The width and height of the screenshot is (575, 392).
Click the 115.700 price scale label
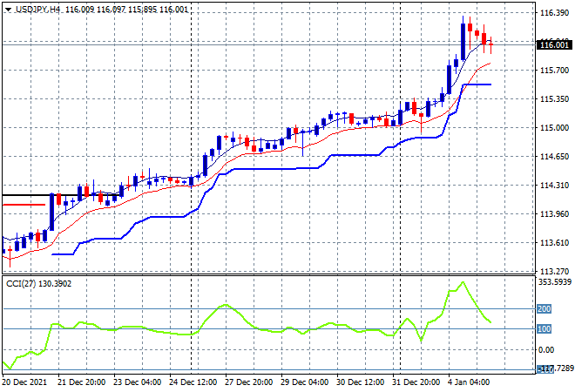pyautogui.click(x=554, y=70)
